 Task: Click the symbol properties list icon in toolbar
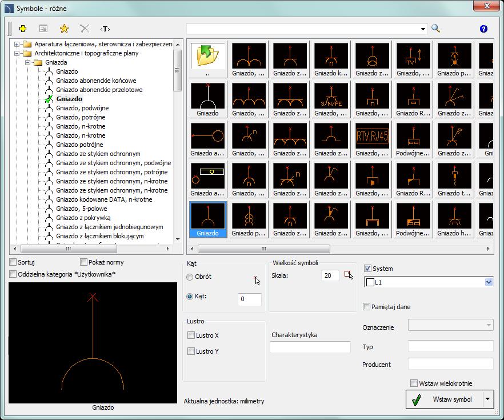coord(43,29)
